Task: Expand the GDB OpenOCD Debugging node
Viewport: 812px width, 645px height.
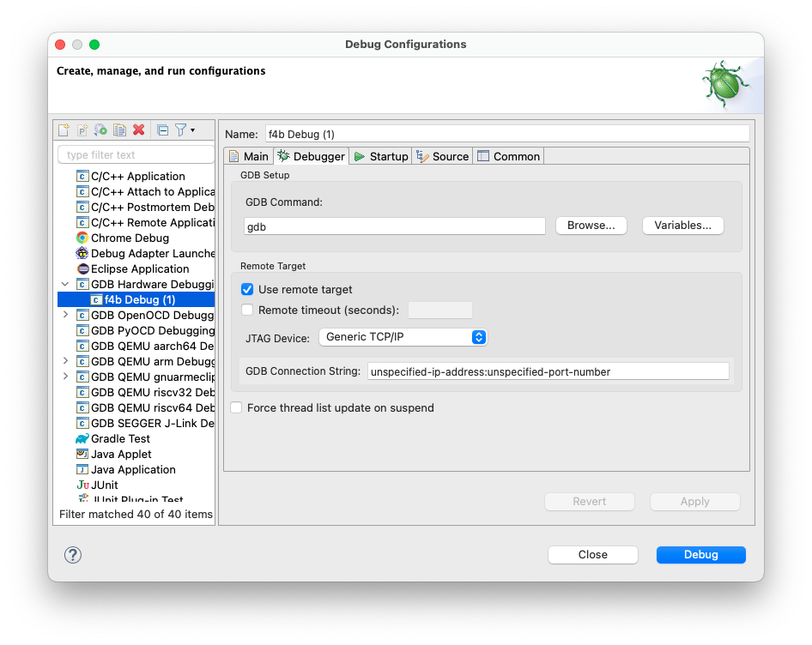Action: pyautogui.click(x=65, y=315)
